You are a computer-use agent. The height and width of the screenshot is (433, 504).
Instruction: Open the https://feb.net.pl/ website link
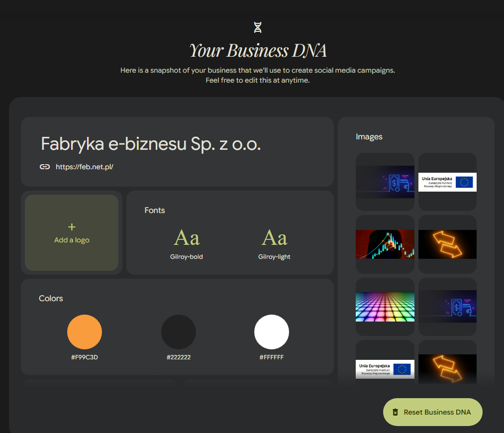click(x=85, y=167)
